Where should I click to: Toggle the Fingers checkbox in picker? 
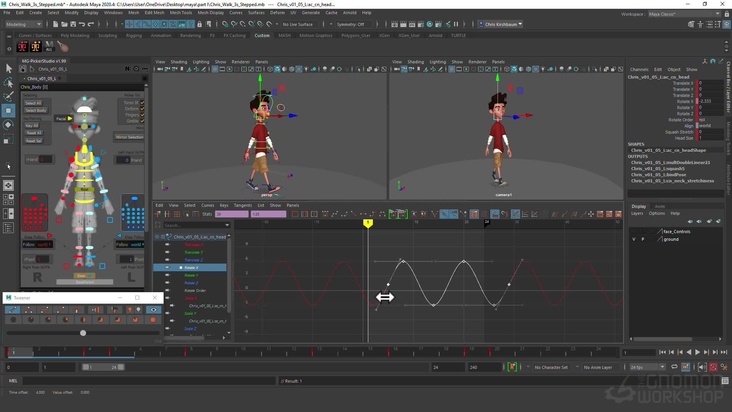click(x=142, y=115)
